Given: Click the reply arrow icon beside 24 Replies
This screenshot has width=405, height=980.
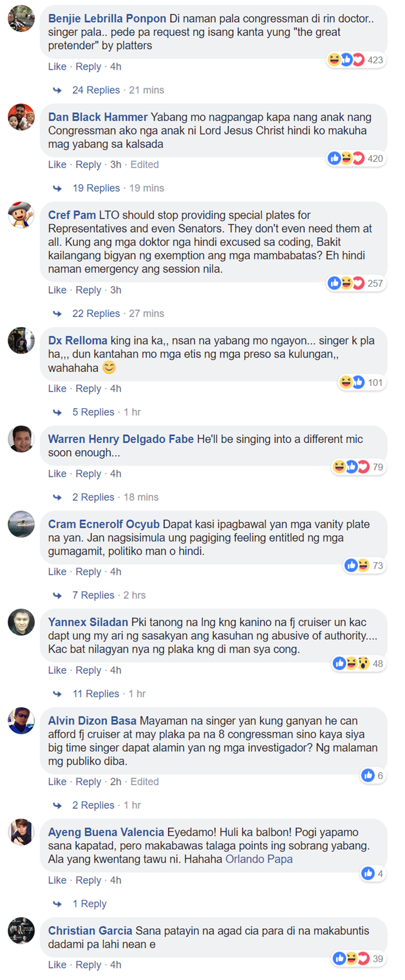Looking at the screenshot, I should pos(57,90).
